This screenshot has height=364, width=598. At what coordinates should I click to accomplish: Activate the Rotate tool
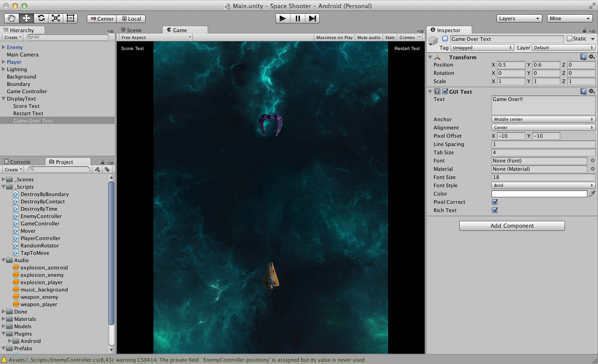point(41,18)
